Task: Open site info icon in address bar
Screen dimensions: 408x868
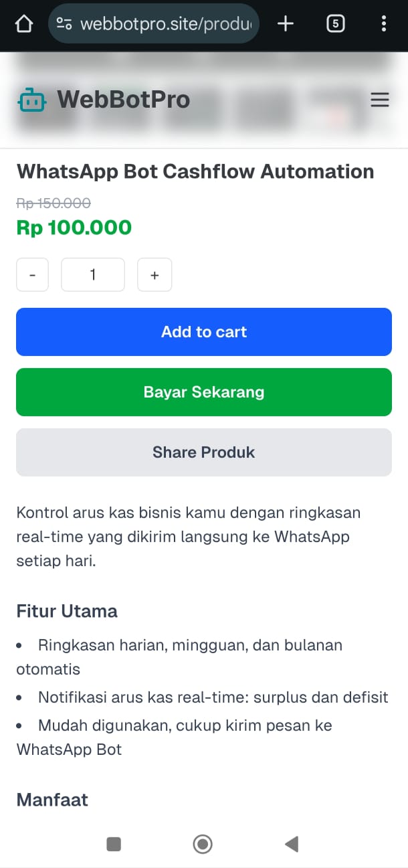Action: coord(64,24)
